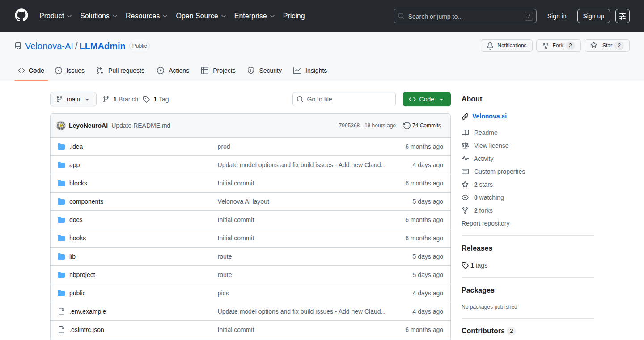The image size is (644, 340).
Task: Expand the Enterprise menu
Action: click(254, 16)
